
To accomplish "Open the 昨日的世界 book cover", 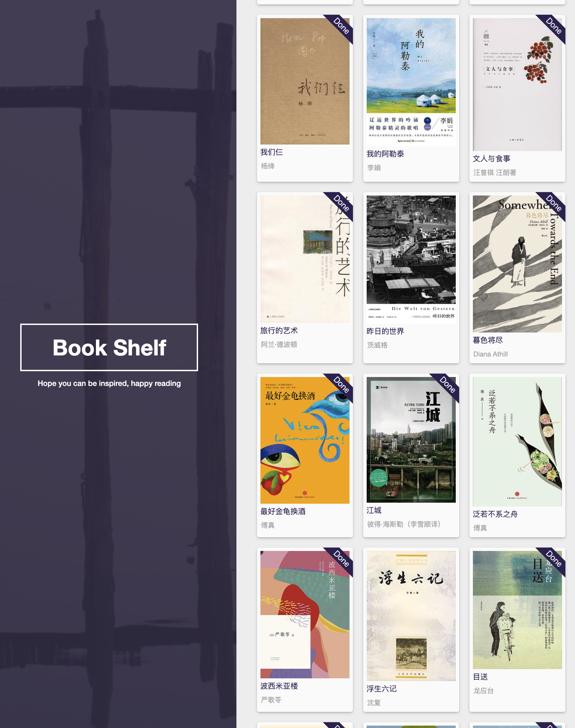I will [411, 260].
